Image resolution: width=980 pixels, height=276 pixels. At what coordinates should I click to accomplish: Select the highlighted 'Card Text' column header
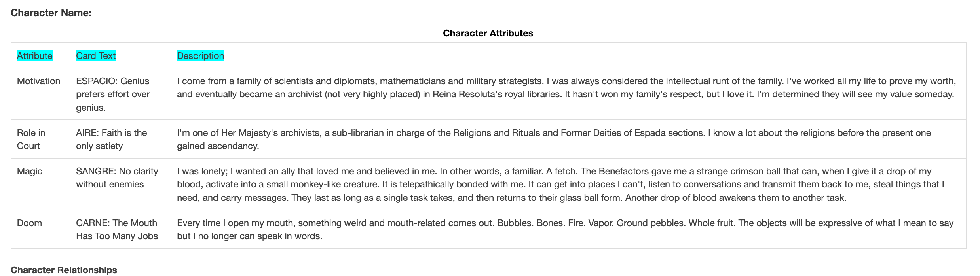(96, 56)
